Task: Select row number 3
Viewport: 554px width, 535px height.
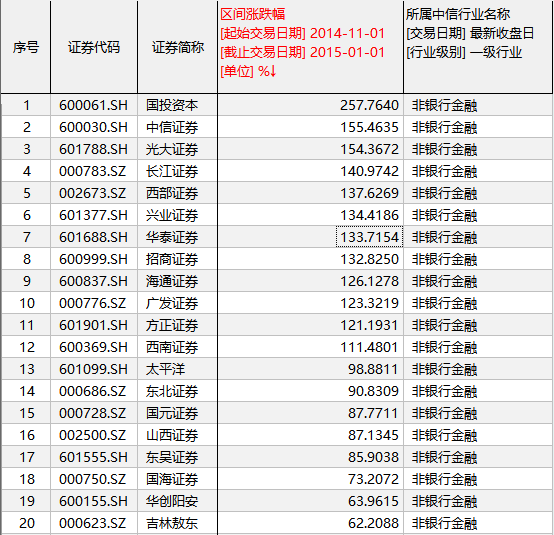Action: coord(26,149)
